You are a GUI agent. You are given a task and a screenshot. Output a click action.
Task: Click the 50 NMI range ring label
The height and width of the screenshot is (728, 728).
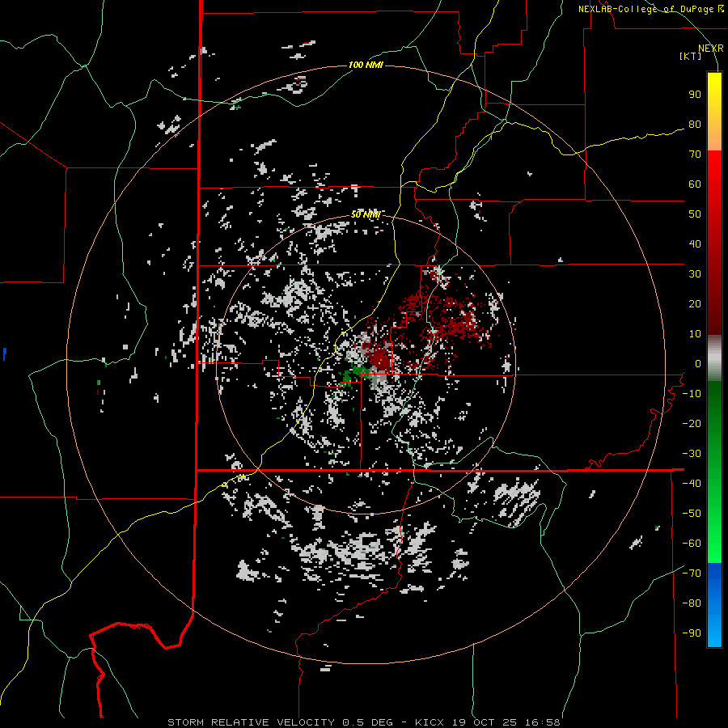[366, 214]
